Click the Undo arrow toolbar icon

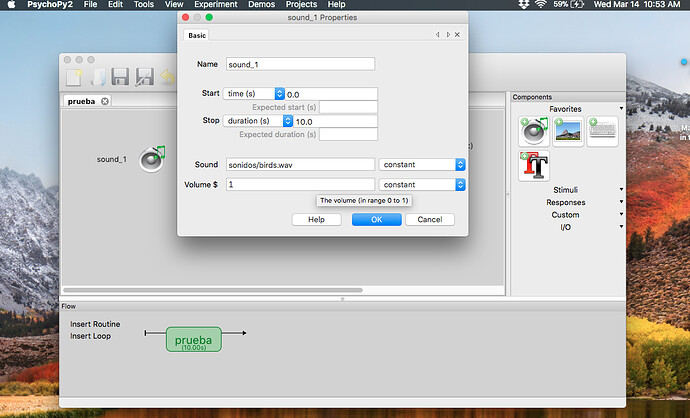tap(168, 77)
